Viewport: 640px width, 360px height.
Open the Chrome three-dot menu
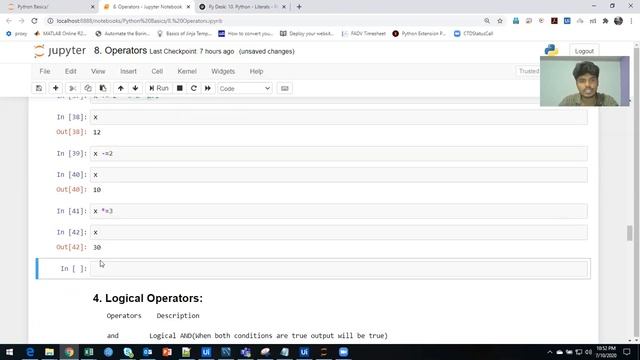pyautogui.click(x=631, y=21)
